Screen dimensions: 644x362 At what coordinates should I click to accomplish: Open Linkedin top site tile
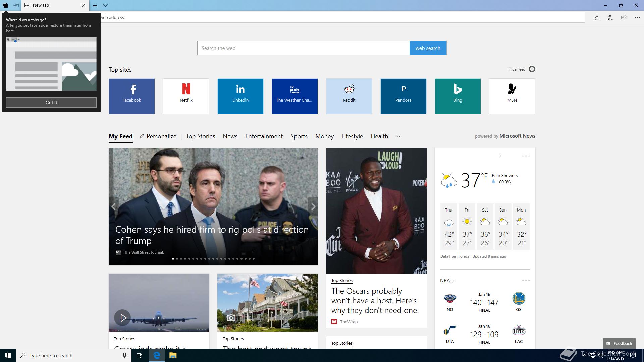click(240, 96)
